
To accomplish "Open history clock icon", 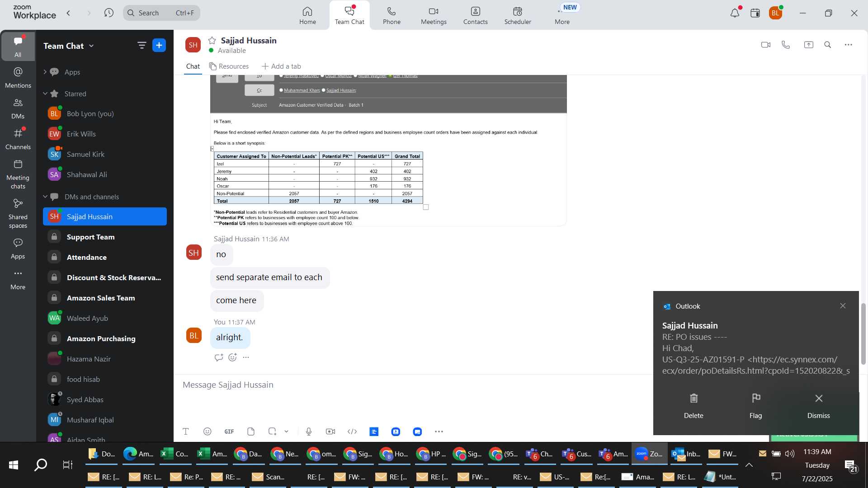I will [108, 13].
